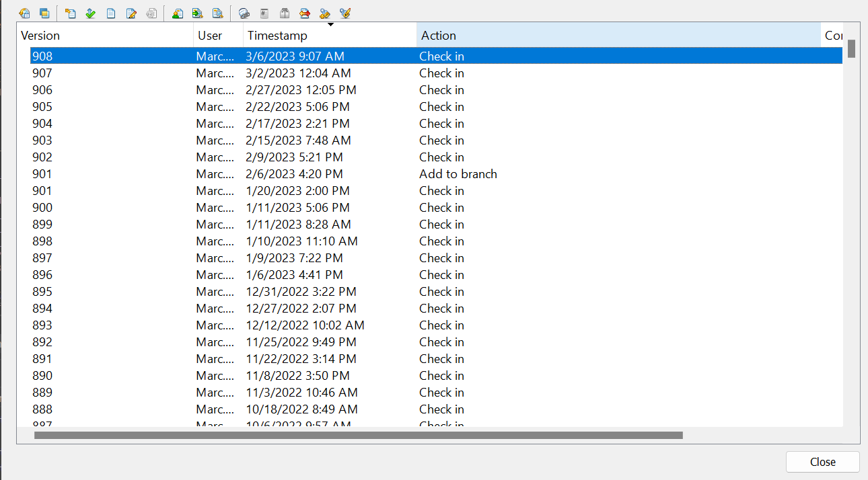Click the document preview magnifier icon

218,13
